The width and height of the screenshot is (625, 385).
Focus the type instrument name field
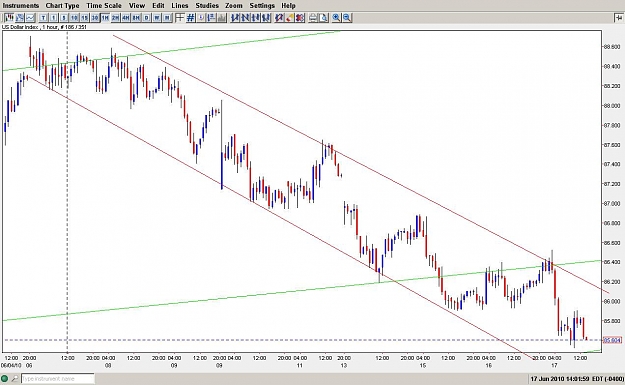coord(58,379)
